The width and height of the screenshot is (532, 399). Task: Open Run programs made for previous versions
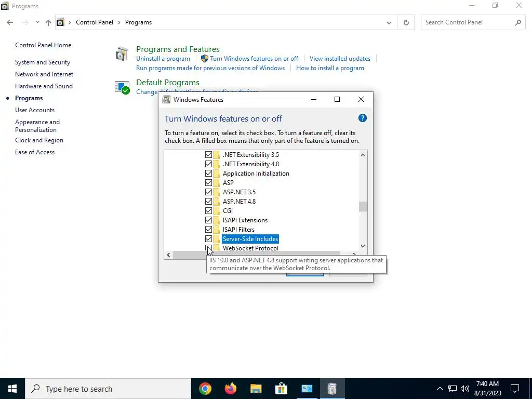(x=210, y=68)
